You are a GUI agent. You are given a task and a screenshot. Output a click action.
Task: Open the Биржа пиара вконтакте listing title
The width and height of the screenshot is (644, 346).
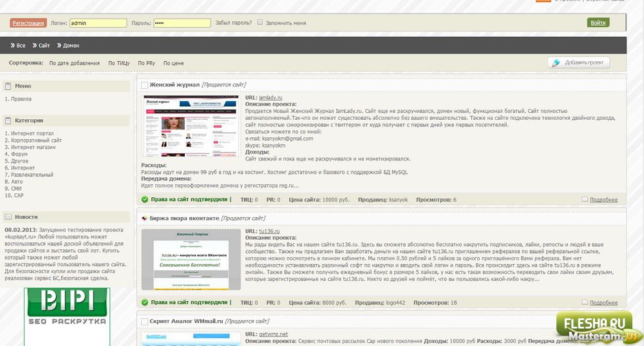coord(184,218)
